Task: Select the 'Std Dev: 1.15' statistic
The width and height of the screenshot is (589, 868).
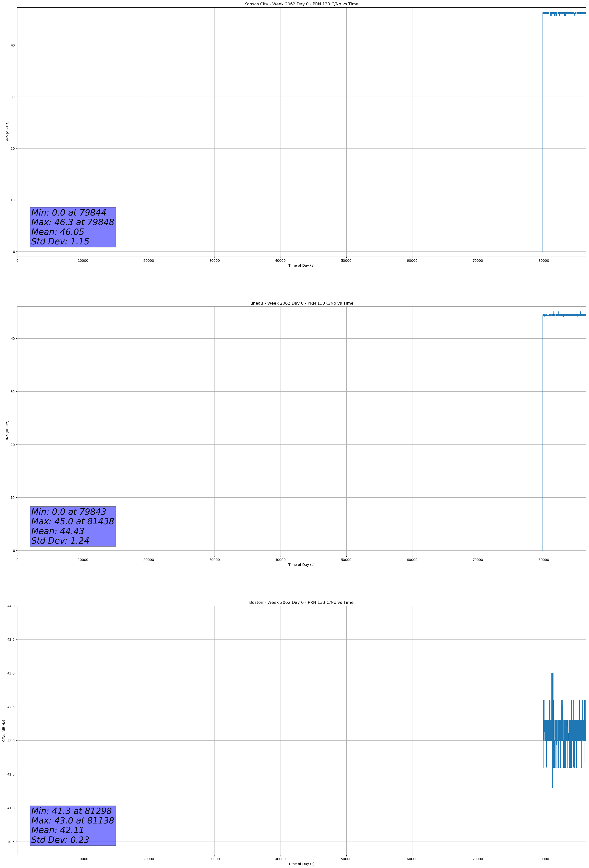Action: [x=60, y=242]
